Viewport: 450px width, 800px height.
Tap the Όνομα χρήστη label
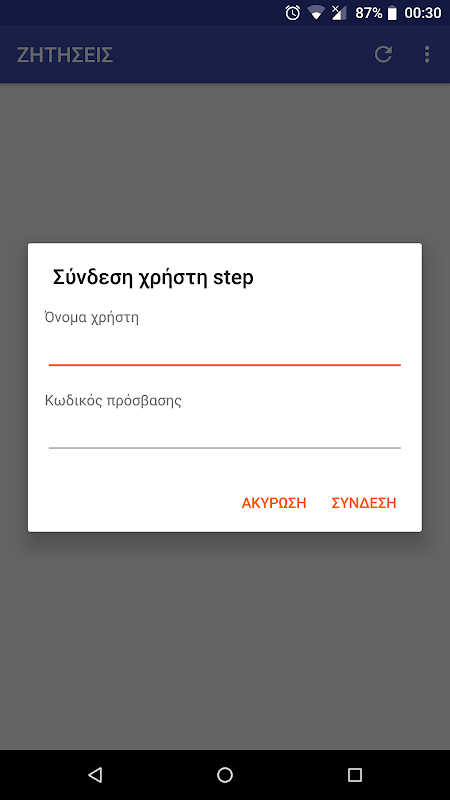pyautogui.click(x=92, y=318)
